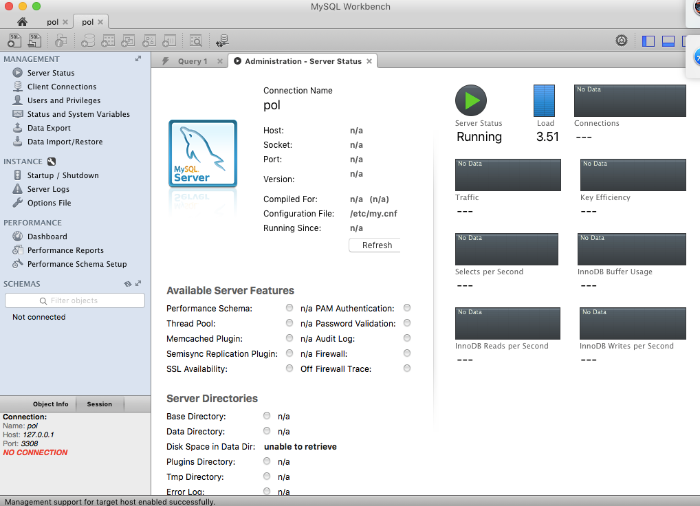Create a new table toolbar icon
Image resolution: width=700 pixels, height=506 pixels.
tap(108, 41)
